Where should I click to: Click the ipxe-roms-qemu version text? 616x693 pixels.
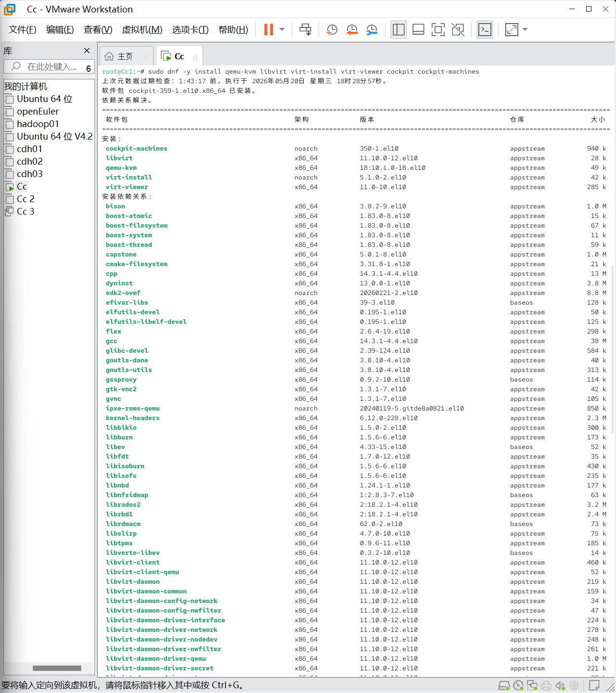(412, 409)
